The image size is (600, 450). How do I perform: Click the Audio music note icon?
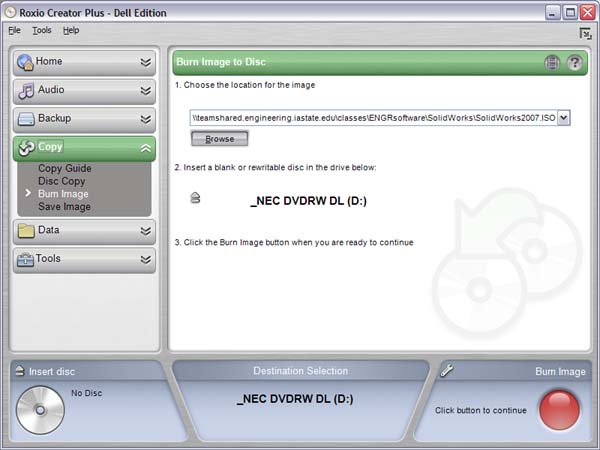26,91
